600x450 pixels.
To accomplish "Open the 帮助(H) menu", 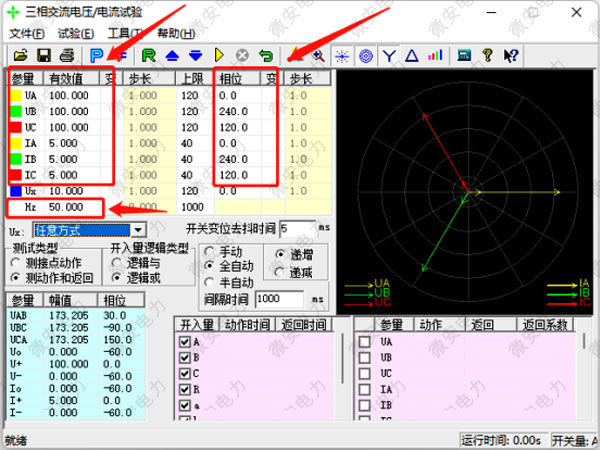I will click(176, 33).
